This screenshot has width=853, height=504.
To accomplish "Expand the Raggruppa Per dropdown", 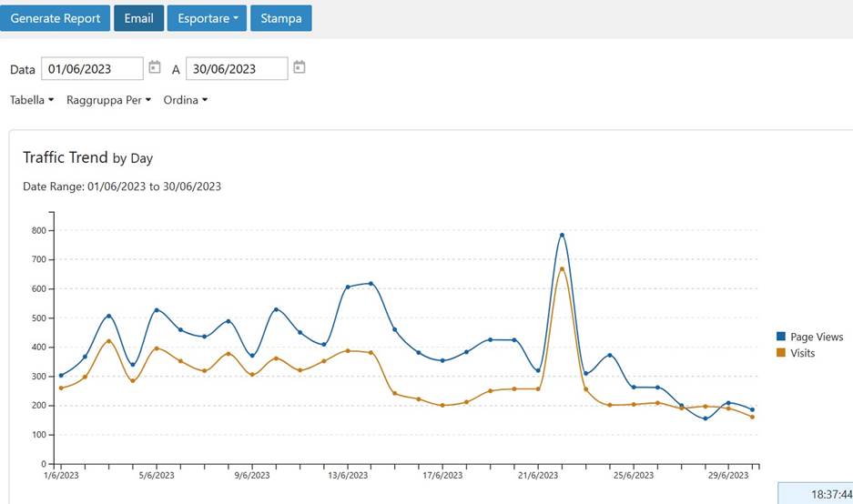I will pos(108,100).
